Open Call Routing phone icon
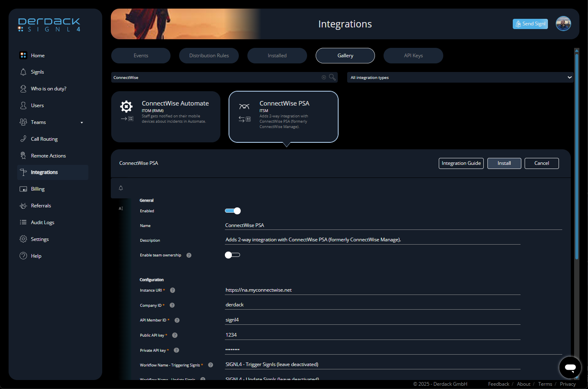The width and height of the screenshot is (588, 389). point(23,139)
